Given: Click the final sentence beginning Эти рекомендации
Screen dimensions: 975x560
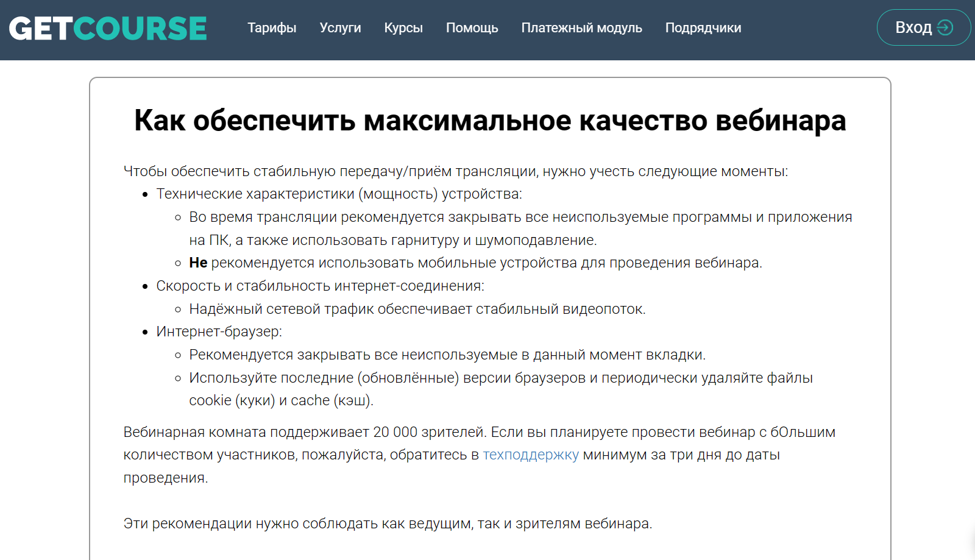Looking at the screenshot, I should point(388,523).
